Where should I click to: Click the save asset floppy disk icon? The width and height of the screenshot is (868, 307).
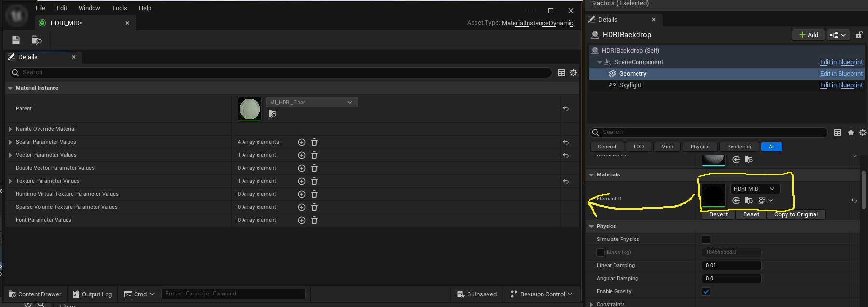[x=16, y=40]
